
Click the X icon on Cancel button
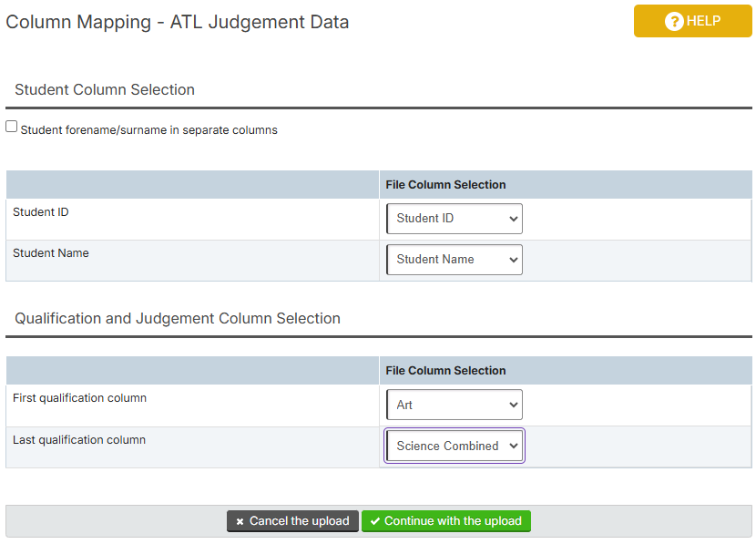coord(240,522)
